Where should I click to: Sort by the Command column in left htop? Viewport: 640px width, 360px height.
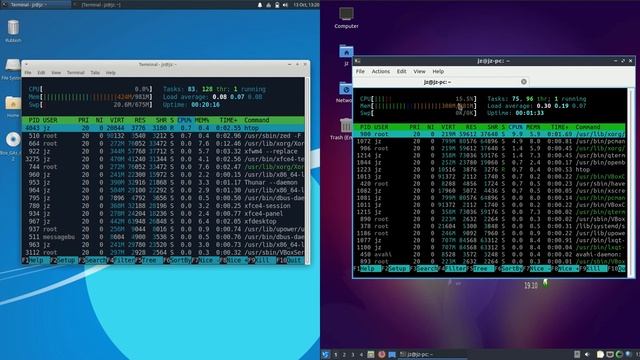click(257, 120)
